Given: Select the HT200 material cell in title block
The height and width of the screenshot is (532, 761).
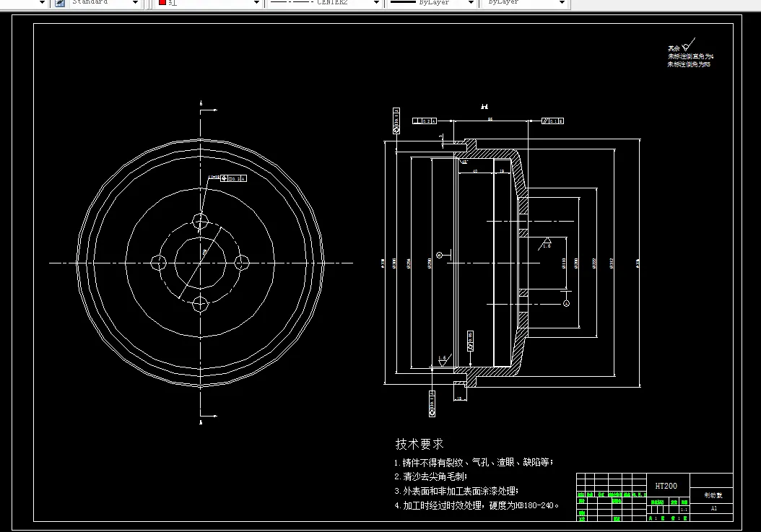Looking at the screenshot, I should tap(666, 486).
